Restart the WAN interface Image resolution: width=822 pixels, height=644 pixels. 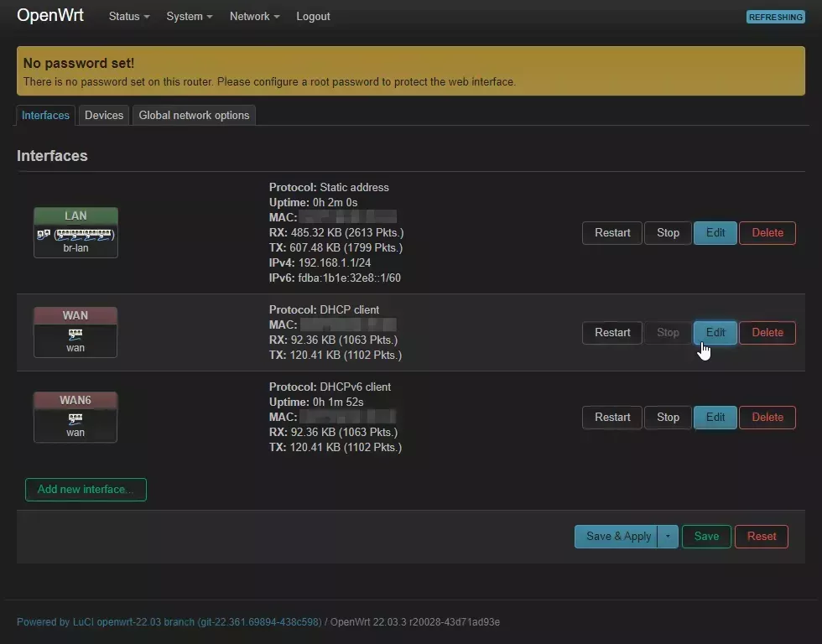pos(612,333)
